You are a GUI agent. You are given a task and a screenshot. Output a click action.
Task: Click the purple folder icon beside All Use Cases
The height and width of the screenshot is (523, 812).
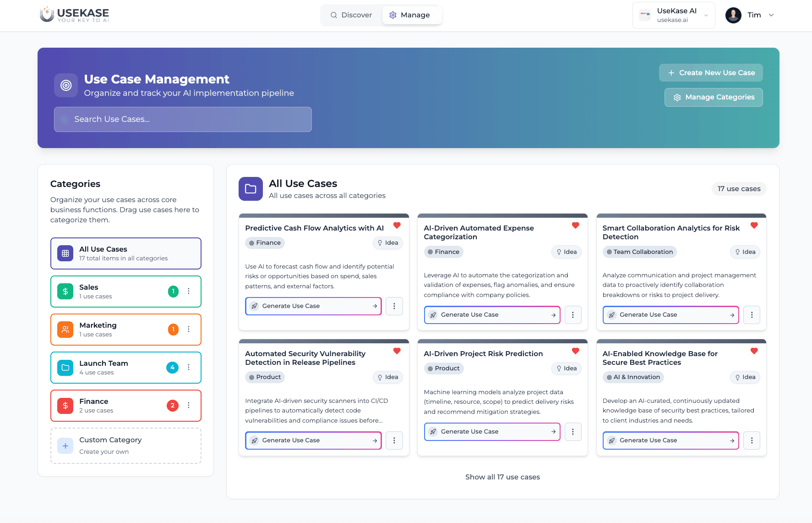point(251,189)
